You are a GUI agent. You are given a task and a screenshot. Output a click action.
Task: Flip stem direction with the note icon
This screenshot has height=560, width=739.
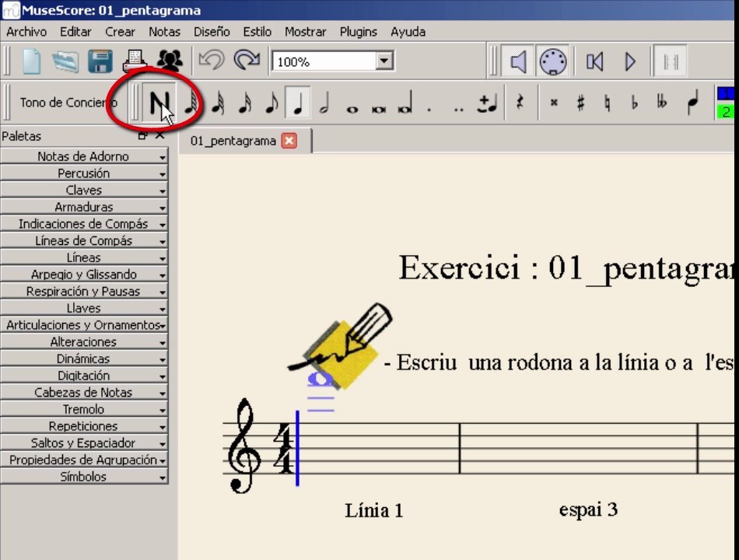click(x=693, y=103)
